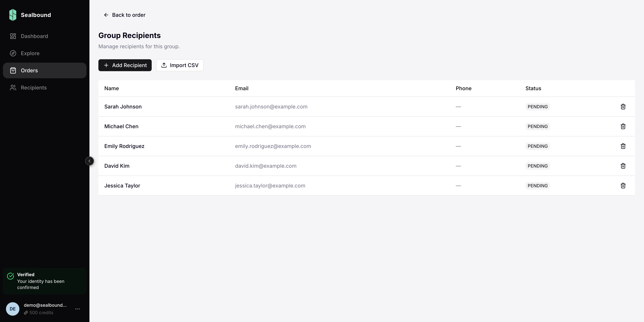Click the PENDING badge for David Kim
Image resolution: width=644 pixels, height=322 pixels.
tap(537, 166)
